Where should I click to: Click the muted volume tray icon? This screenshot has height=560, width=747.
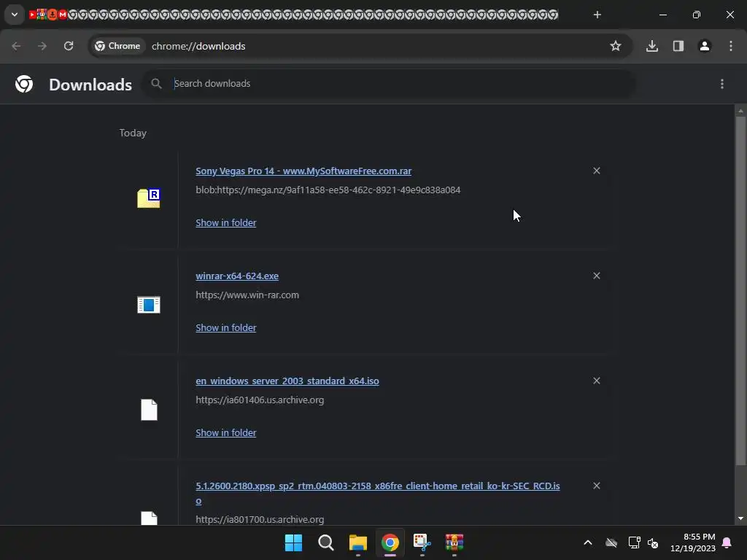coord(653,542)
